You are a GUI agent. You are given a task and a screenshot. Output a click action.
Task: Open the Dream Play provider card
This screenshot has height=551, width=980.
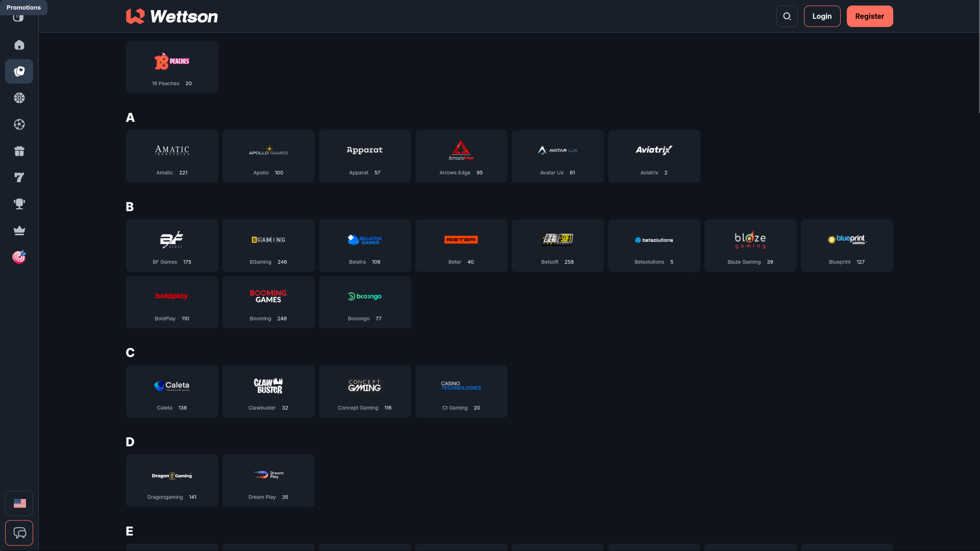[268, 481]
